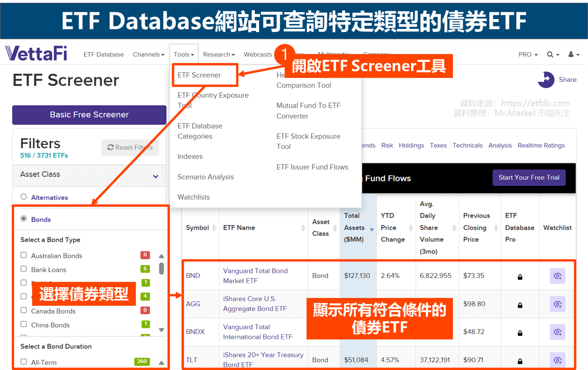This screenshot has height=370, width=588.
Task: Switch to the Holdings tab
Action: [411, 145]
